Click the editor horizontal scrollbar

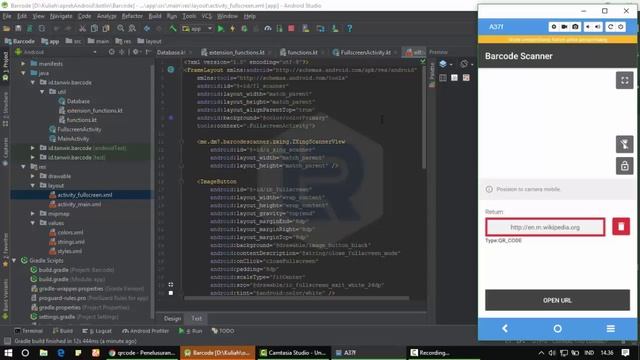click(296, 299)
